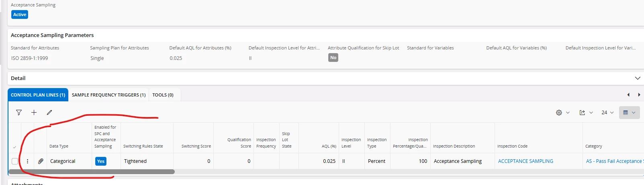Open the ACCEPTANCE SAMPLING inspection code link

(x=525, y=161)
